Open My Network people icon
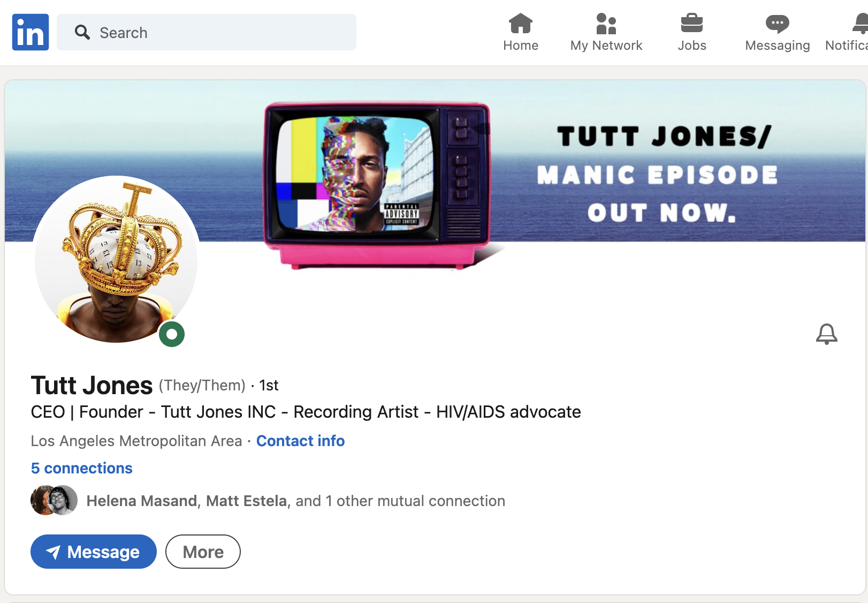Viewport: 868px width, 603px height. (x=606, y=23)
